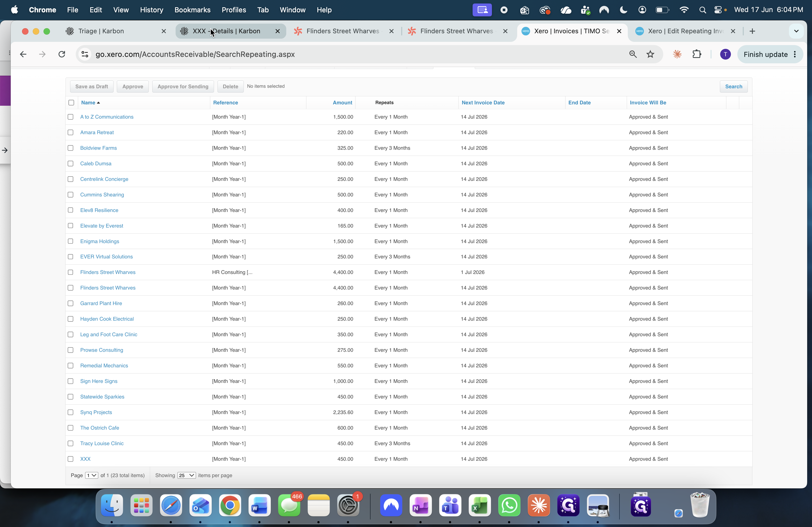
Task: Open Messages with 466 badge in dock
Action: click(289, 505)
